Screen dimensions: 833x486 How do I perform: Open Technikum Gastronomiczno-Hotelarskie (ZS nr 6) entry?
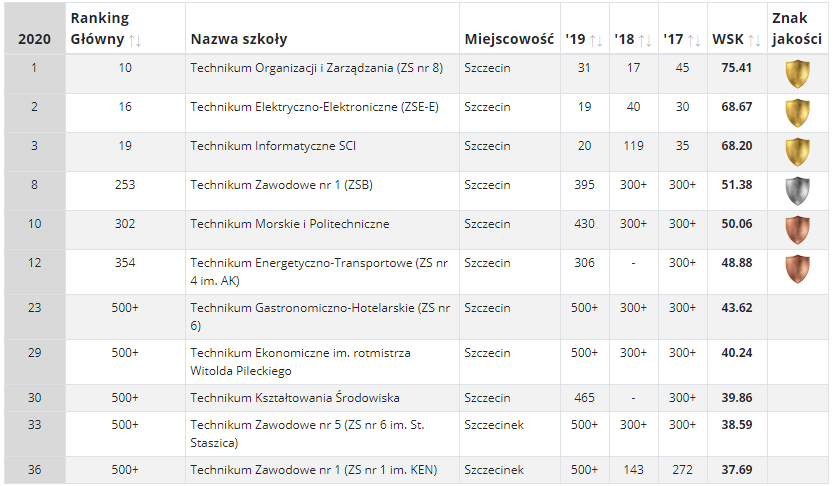pos(320,317)
